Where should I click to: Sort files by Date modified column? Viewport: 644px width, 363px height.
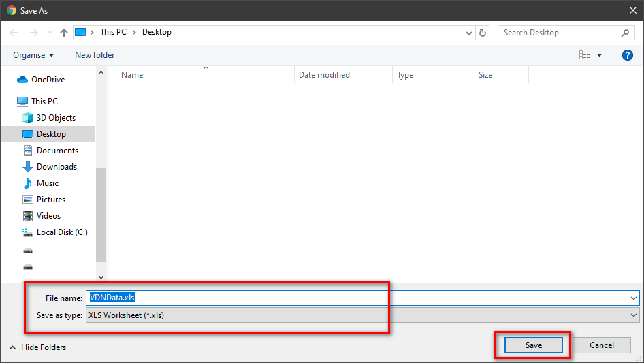[x=324, y=75]
